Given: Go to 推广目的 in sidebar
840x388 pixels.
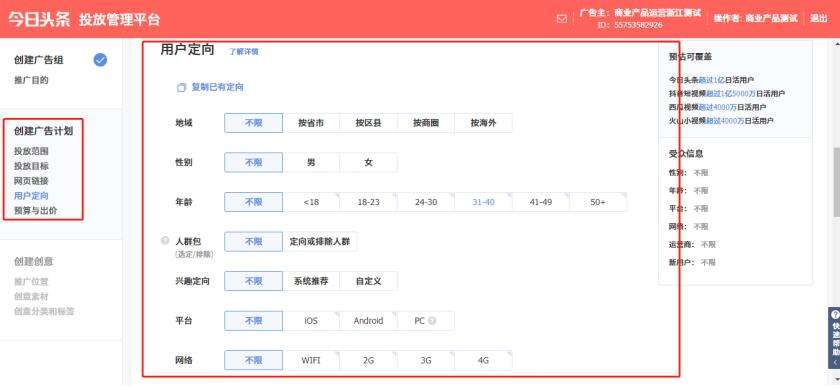Looking at the screenshot, I should [31, 80].
